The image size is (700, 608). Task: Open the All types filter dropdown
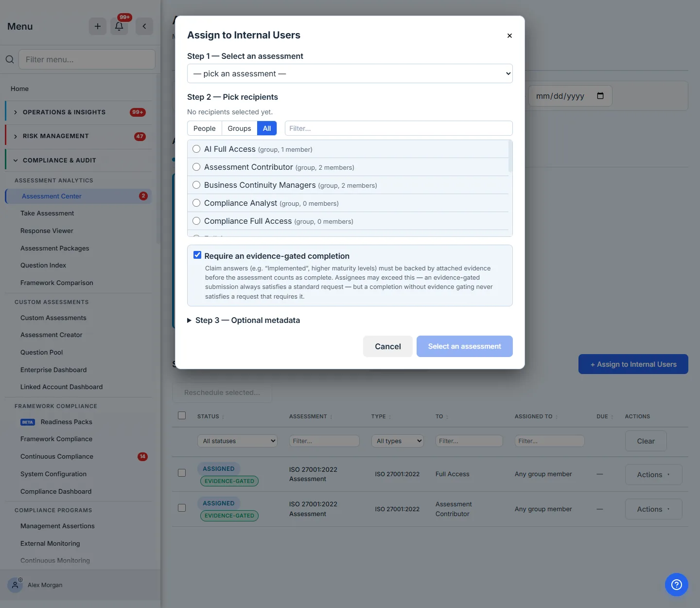click(398, 441)
